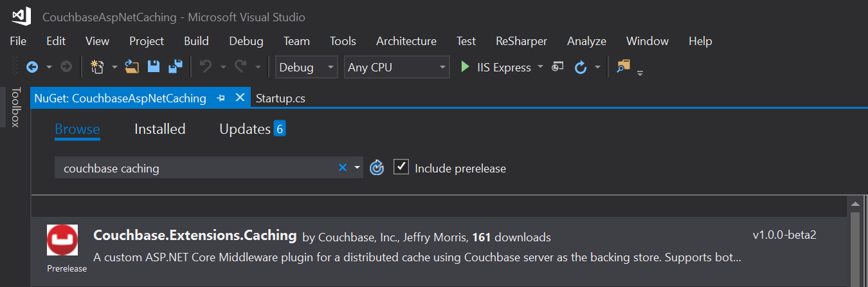Click the red Couchbase package logo
The height and width of the screenshot is (287, 868).
point(62,240)
